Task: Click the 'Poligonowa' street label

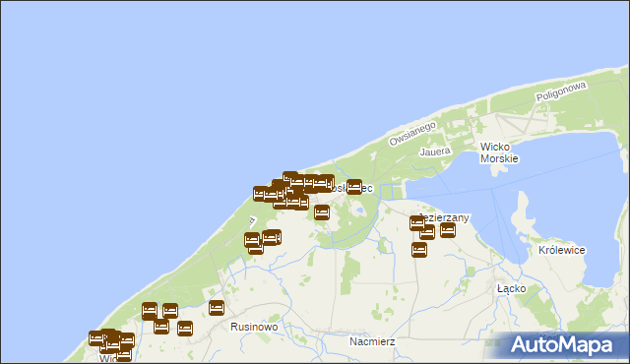Action: tap(561, 91)
